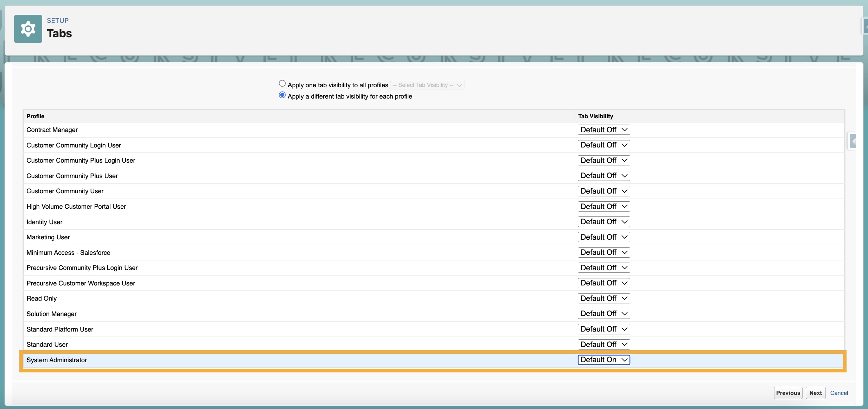Viewport: 868px width, 409px height.
Task: Click the Previous button
Action: (788, 393)
